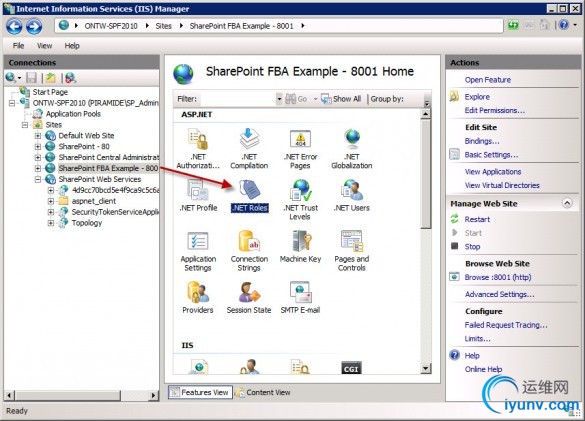
Task: Click the save icon in Connections toolbar
Action: pyautogui.click(x=31, y=78)
